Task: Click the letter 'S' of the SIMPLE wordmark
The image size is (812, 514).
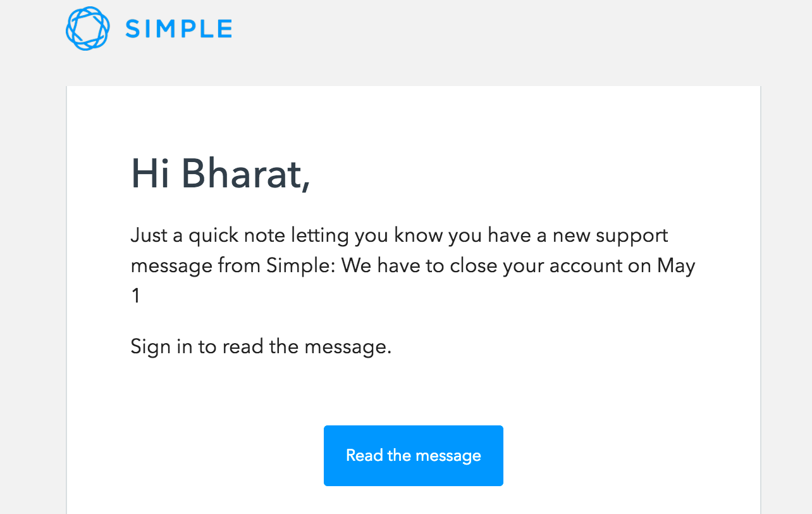Action: pyautogui.click(x=133, y=29)
